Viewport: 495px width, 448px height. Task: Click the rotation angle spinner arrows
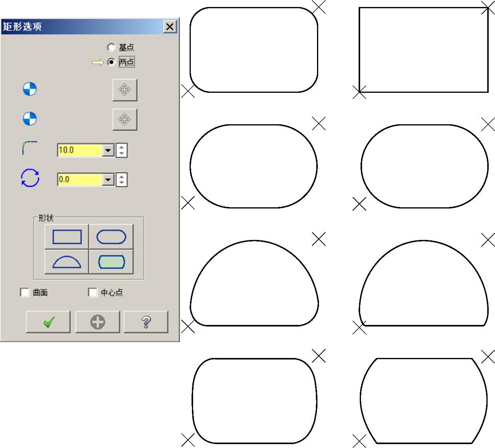click(122, 179)
